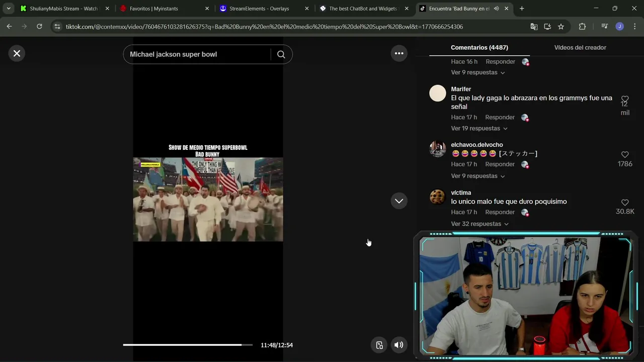Image resolution: width=644 pixels, height=362 pixels.
Task: Click creator badge icon on Marifer's comment
Action: click(525, 118)
